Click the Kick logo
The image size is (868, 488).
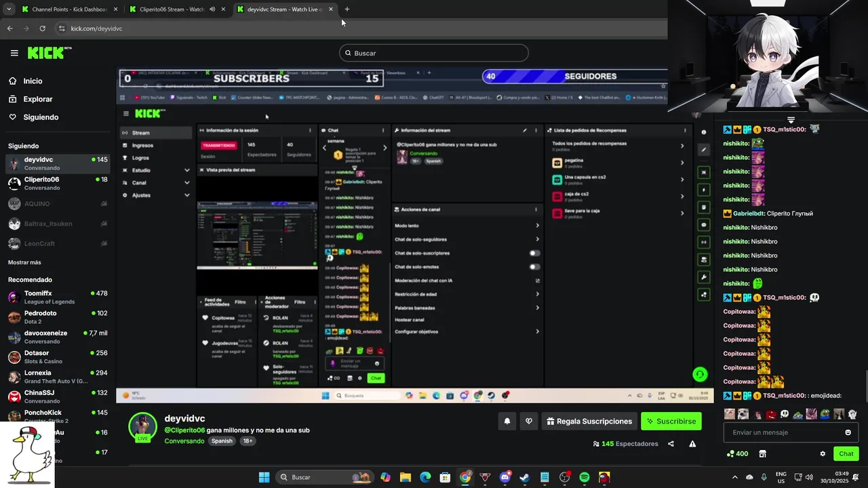pos(50,53)
